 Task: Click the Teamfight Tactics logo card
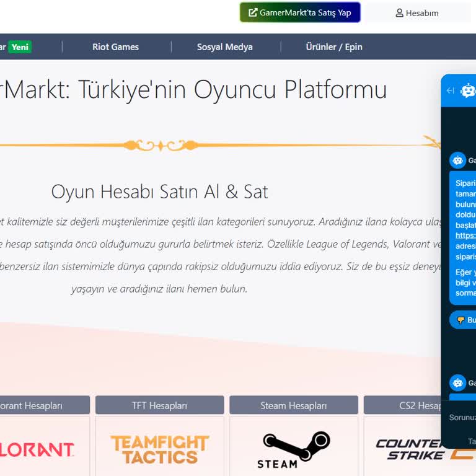pyautogui.click(x=160, y=446)
